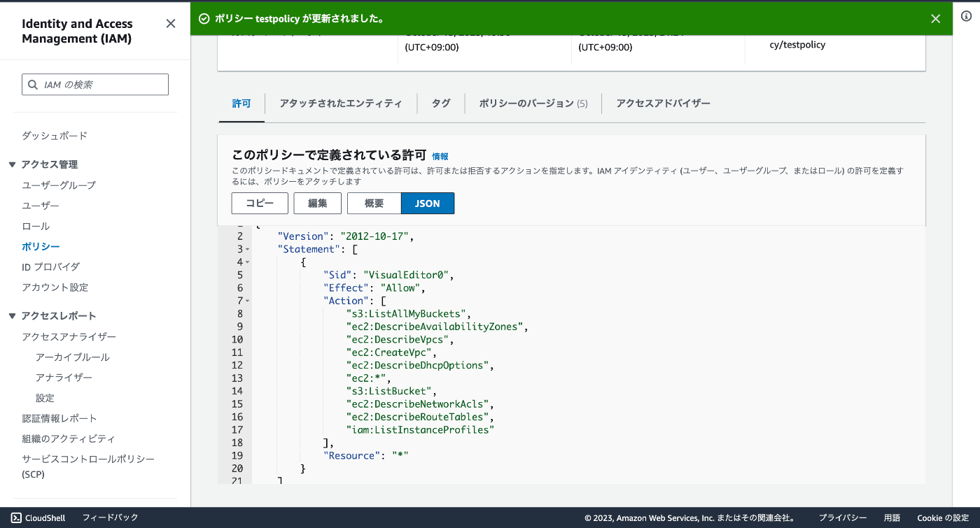
Task: Click the "ec2:DescribeDhcpOptions" action line
Action: [420, 365]
